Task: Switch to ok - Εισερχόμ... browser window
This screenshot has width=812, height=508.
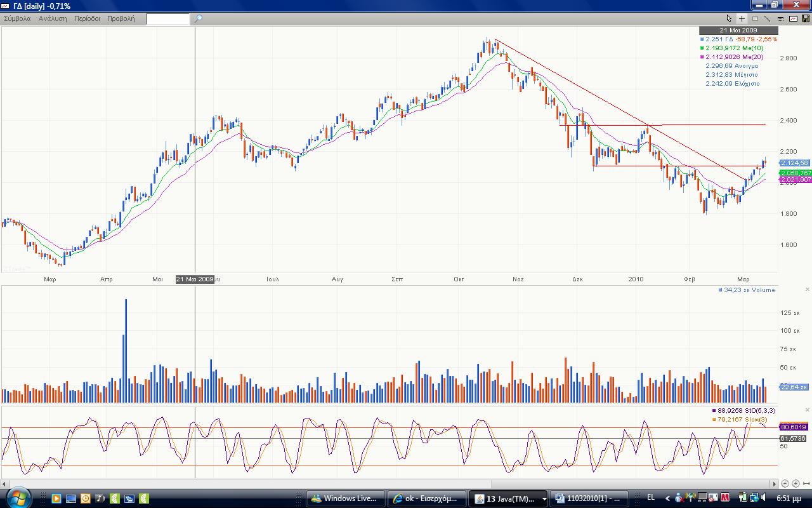Action: pos(426,498)
